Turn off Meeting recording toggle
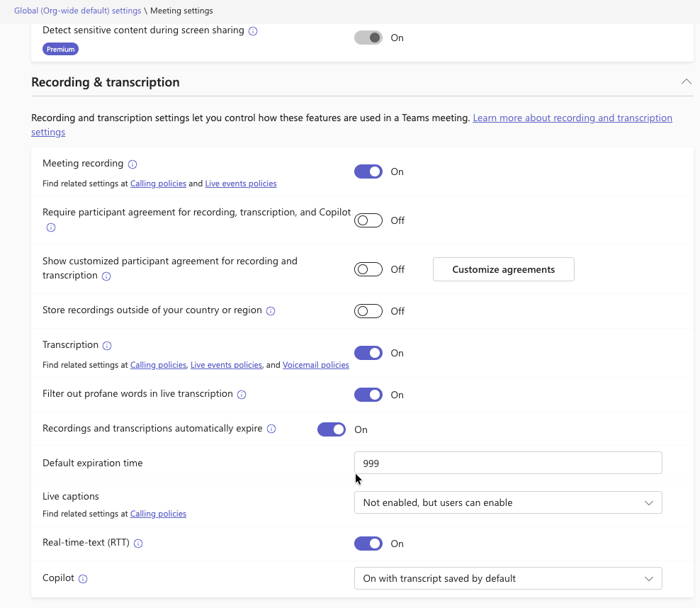Screen dimensions: 700x608 pyautogui.click(x=368, y=172)
